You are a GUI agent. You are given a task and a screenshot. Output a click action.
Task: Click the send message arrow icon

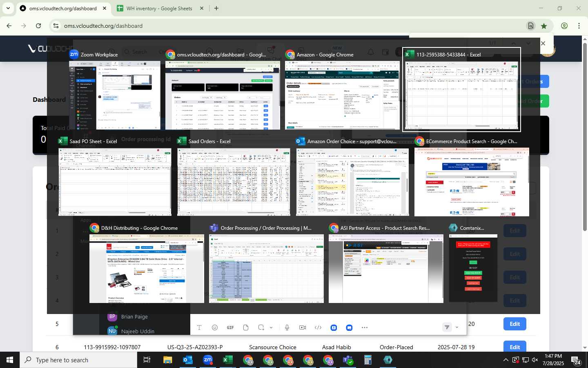pyautogui.click(x=447, y=327)
